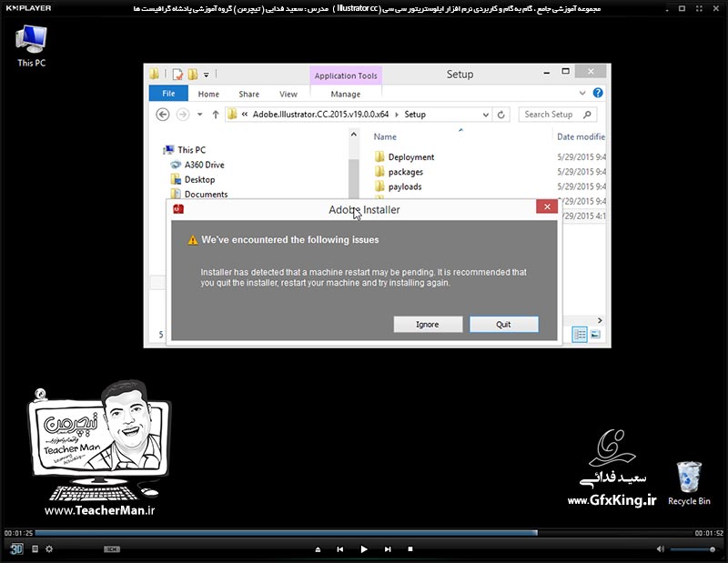728x563 pixels.
Task: Click New folder icon in Quick Access Toolbar
Action: [193, 75]
